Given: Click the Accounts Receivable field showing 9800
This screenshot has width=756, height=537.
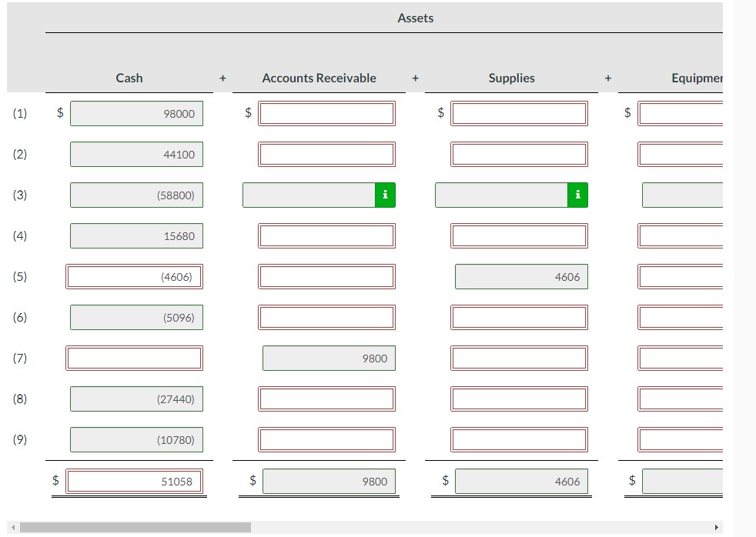Looking at the screenshot, I should (329, 358).
